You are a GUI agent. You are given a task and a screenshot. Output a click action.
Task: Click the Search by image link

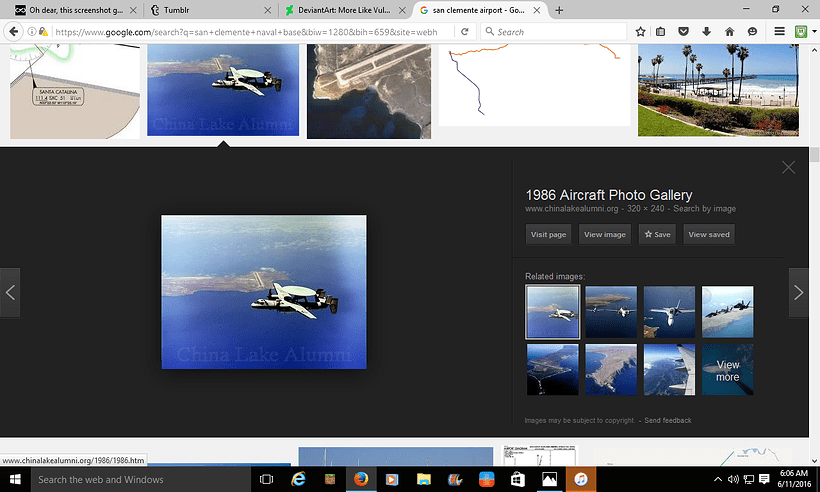(x=704, y=209)
